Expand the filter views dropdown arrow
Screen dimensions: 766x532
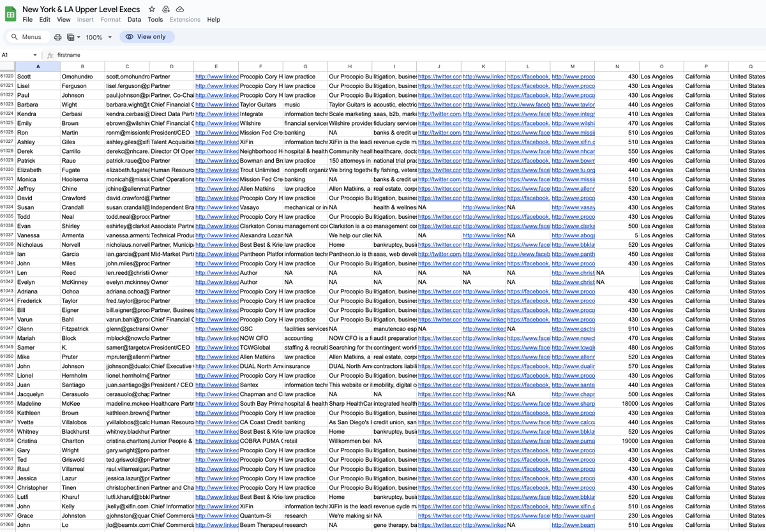point(78,37)
